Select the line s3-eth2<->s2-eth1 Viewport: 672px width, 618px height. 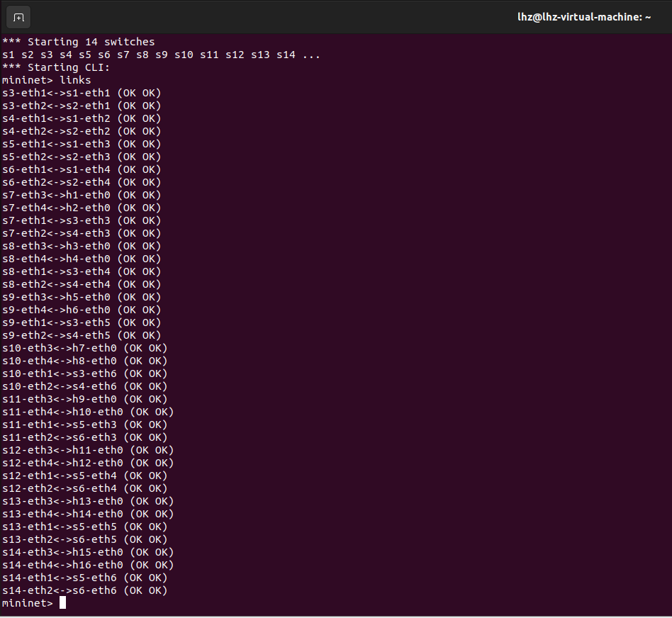click(82, 106)
